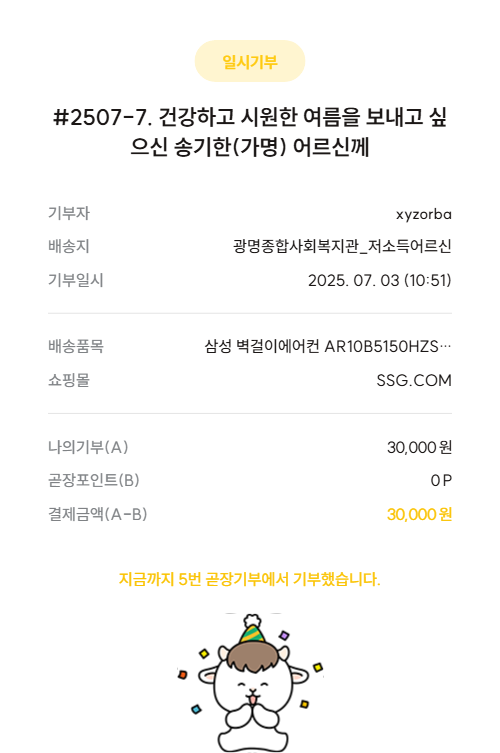500x753 pixels.
Task: Click the yellow 결제금액 total 30,000원
Action: tap(419, 514)
